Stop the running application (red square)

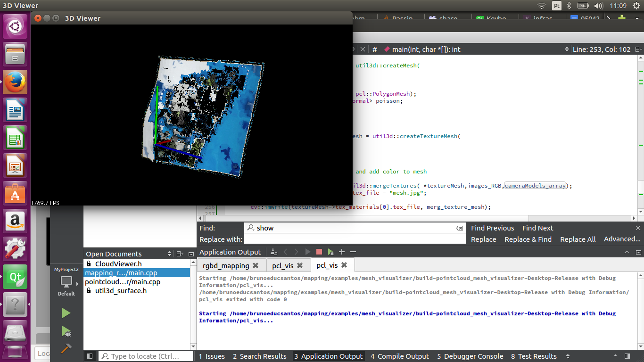tap(319, 252)
